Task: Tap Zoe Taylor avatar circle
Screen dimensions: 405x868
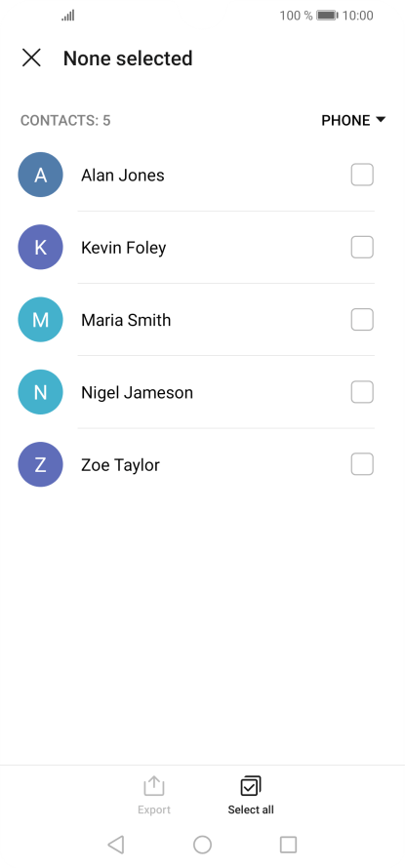Action: click(x=40, y=464)
